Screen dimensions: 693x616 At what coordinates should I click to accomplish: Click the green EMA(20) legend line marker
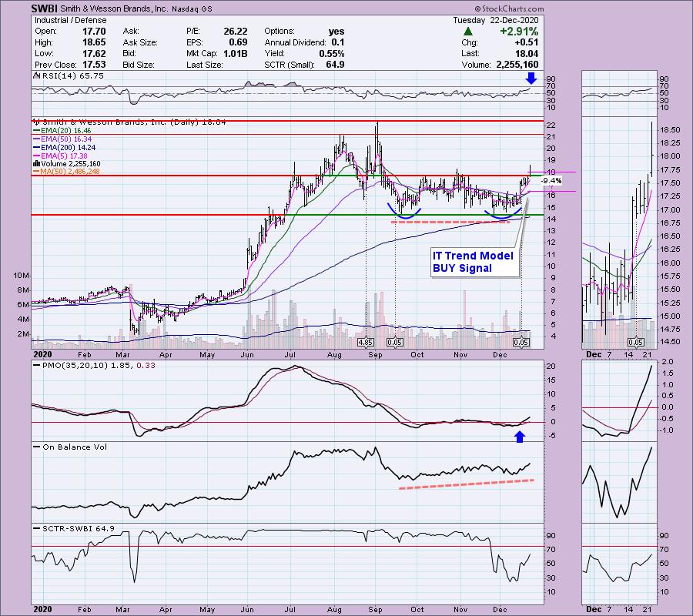37,131
